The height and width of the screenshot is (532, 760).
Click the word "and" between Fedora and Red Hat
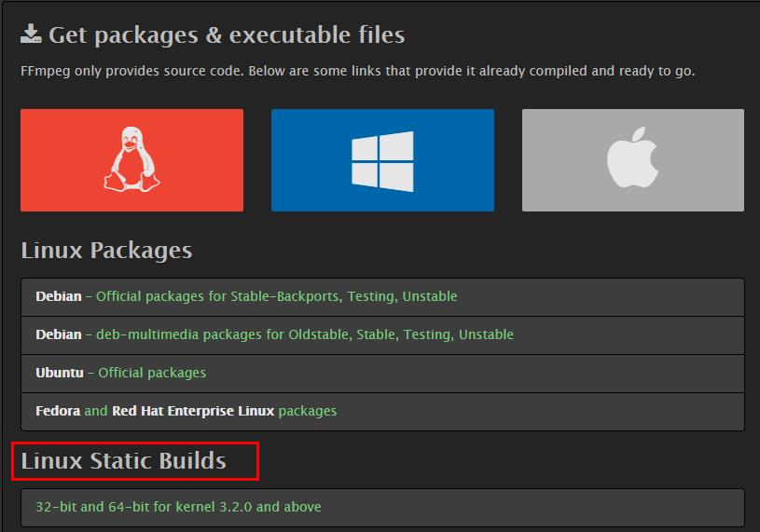[x=96, y=411]
